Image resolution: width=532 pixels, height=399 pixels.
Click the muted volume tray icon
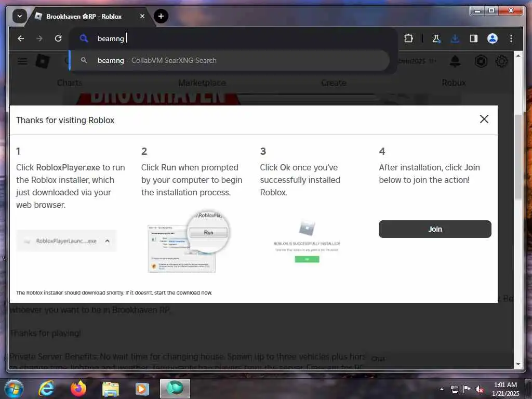(x=480, y=389)
